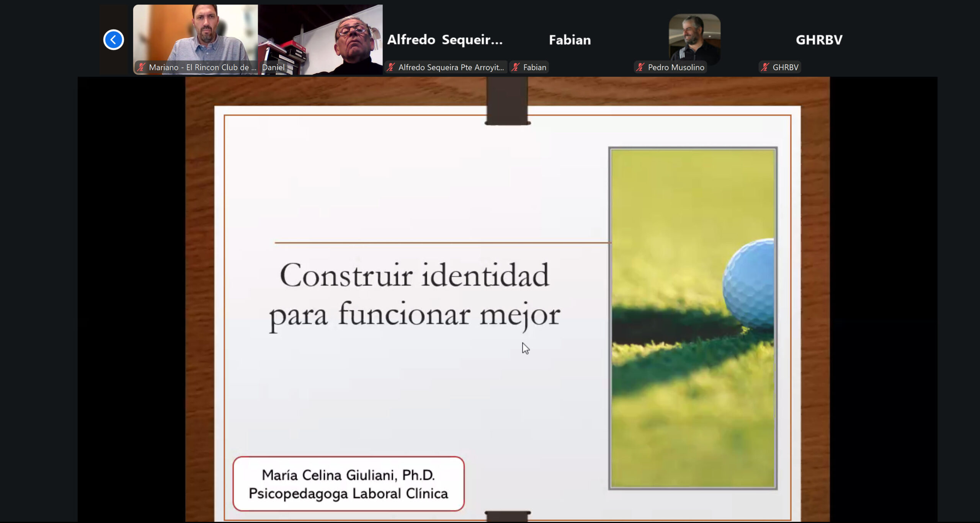Click Pedro Musolino's muted microphone icon
The height and width of the screenshot is (523, 980).
[x=640, y=67]
